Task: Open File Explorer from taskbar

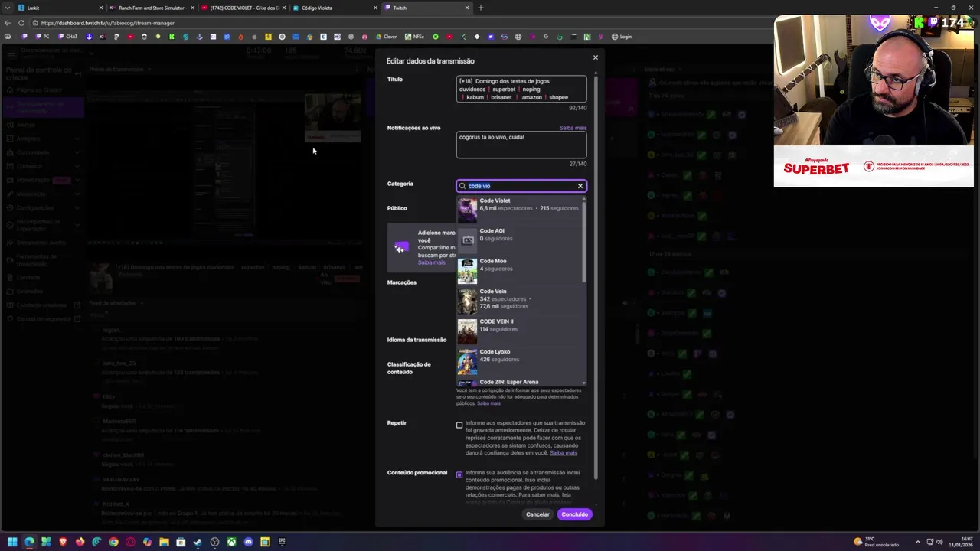Action: pos(164,543)
